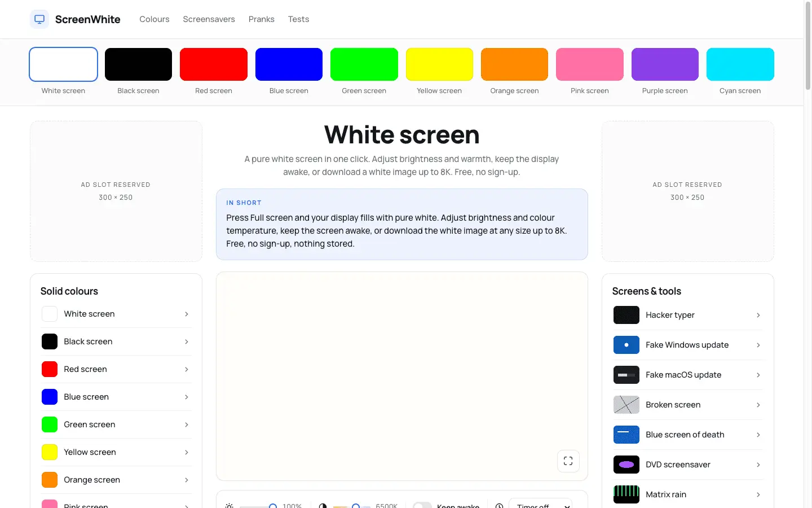812x508 pixels.
Task: Go to the Tests menu item
Action: [298, 19]
